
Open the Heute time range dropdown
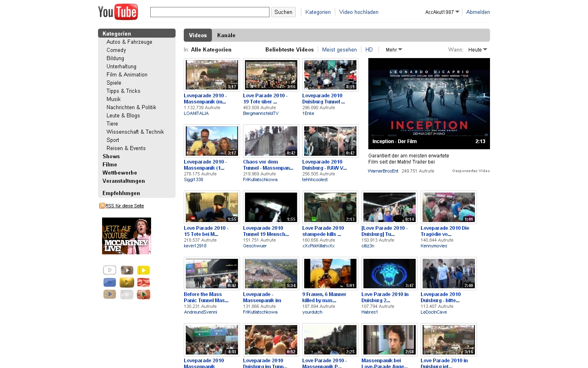click(x=478, y=49)
